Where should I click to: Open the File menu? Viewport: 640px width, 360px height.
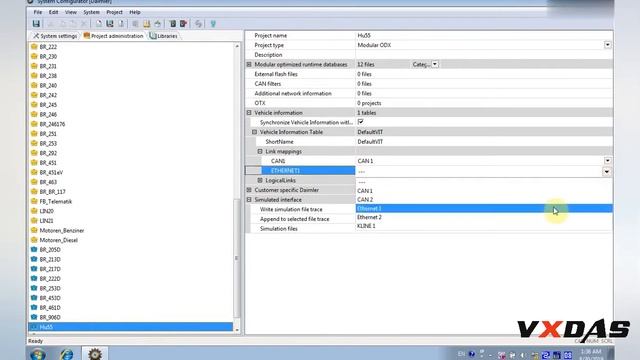38,12
